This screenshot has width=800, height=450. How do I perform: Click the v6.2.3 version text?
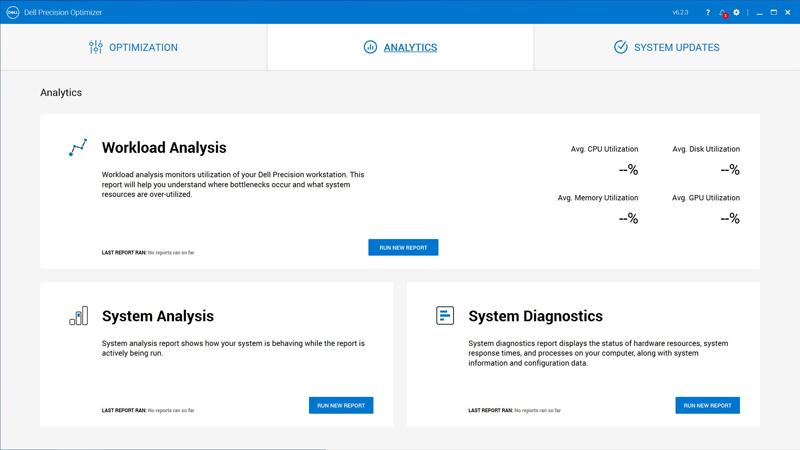click(680, 12)
